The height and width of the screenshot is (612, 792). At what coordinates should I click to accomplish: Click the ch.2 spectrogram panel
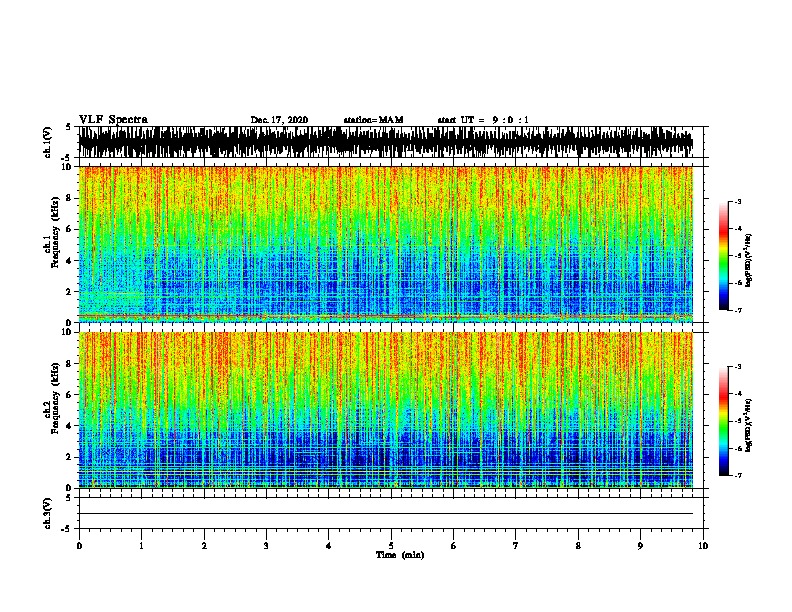(386, 410)
